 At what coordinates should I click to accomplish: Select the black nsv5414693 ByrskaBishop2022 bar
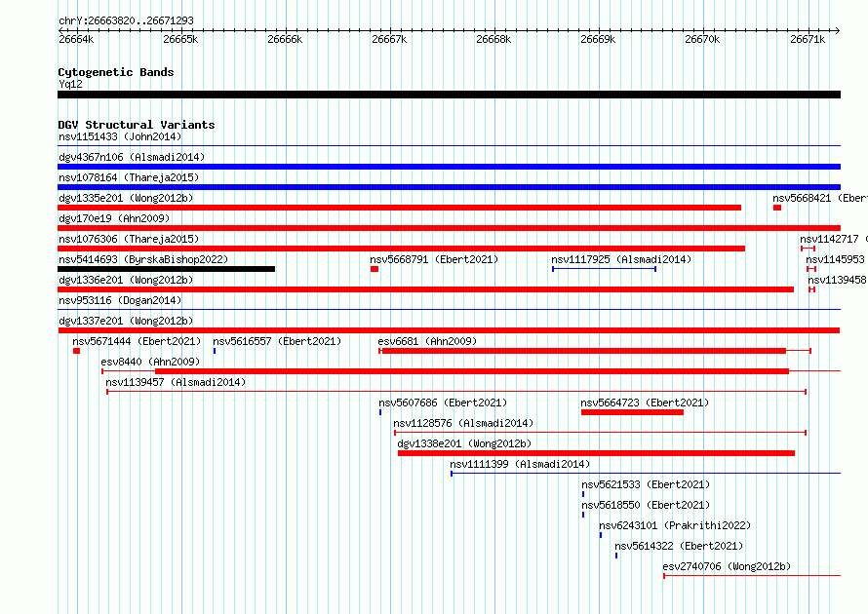point(166,269)
